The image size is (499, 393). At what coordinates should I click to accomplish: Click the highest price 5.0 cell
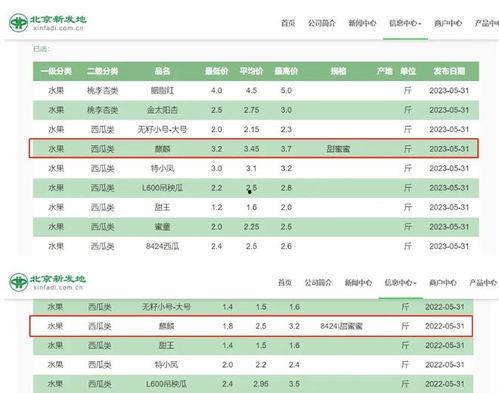point(286,91)
